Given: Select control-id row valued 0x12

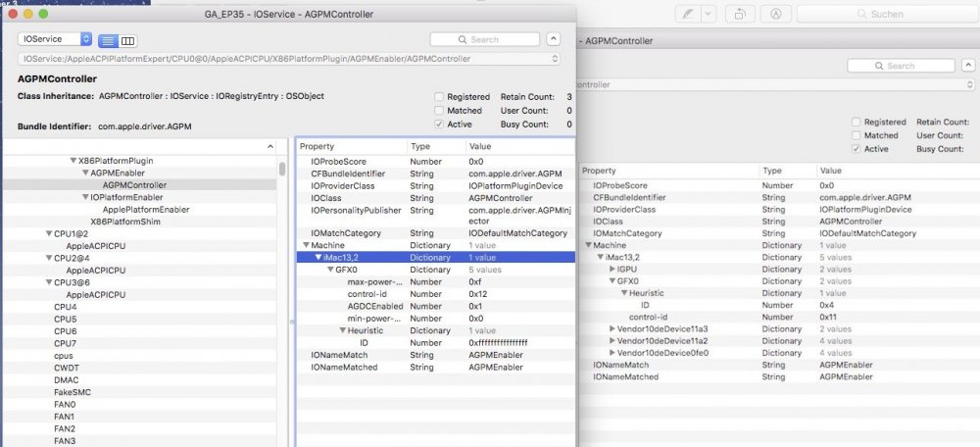Looking at the screenshot, I should click(435, 294).
